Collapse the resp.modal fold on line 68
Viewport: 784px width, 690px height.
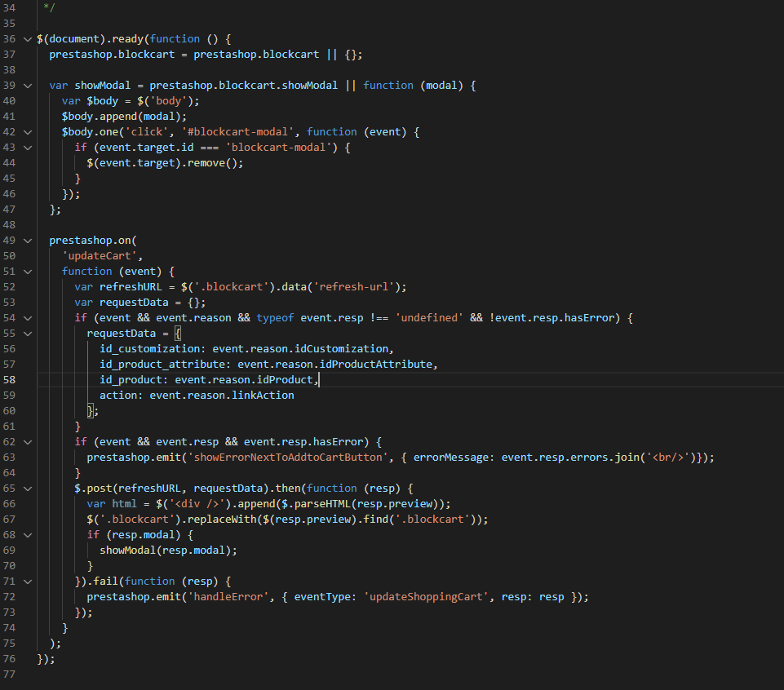tap(28, 535)
